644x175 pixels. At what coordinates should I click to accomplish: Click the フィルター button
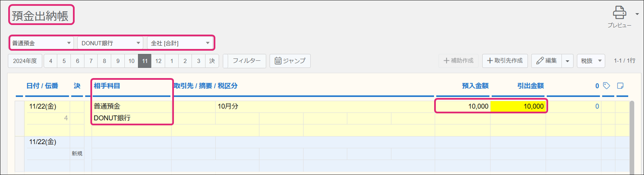pos(247,61)
